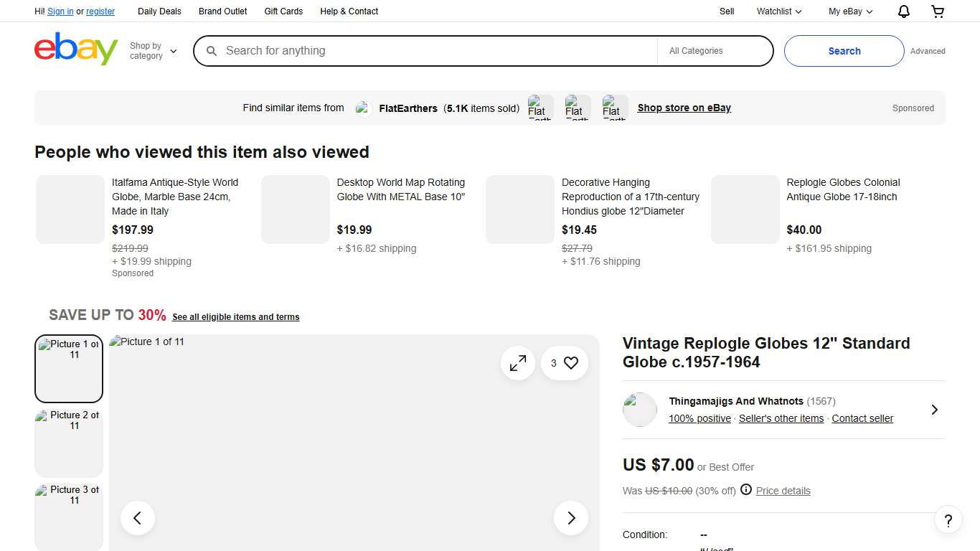Image resolution: width=980 pixels, height=551 pixels.
Task: Click the blue Search button
Action: pyautogui.click(x=844, y=51)
